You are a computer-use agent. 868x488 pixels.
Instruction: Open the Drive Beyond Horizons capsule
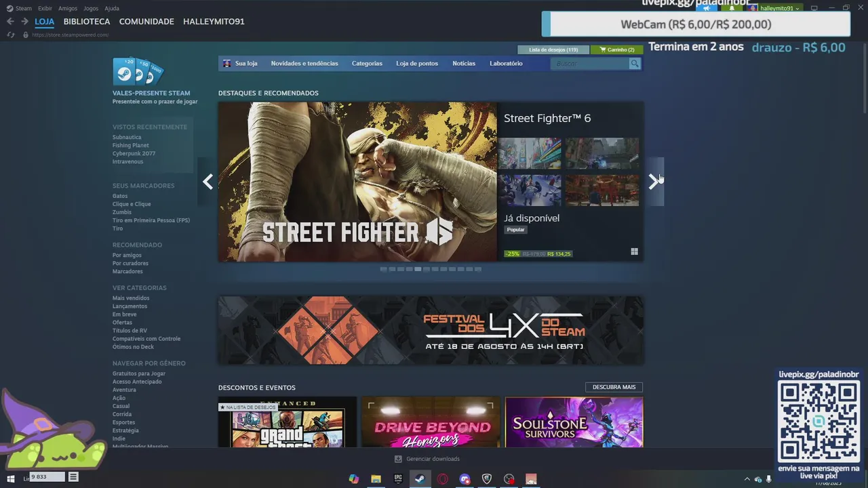(x=431, y=422)
